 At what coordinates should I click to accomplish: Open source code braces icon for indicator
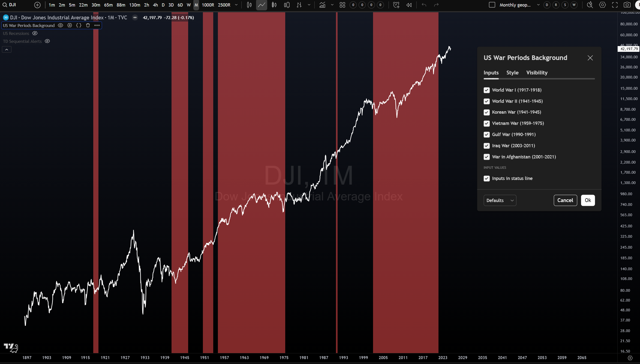click(79, 25)
